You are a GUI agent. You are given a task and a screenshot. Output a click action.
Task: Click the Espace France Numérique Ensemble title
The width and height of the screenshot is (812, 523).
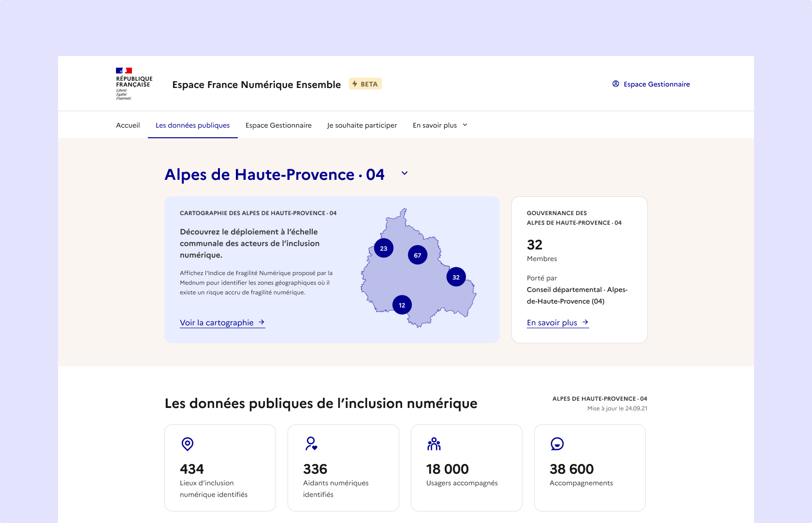(x=257, y=85)
